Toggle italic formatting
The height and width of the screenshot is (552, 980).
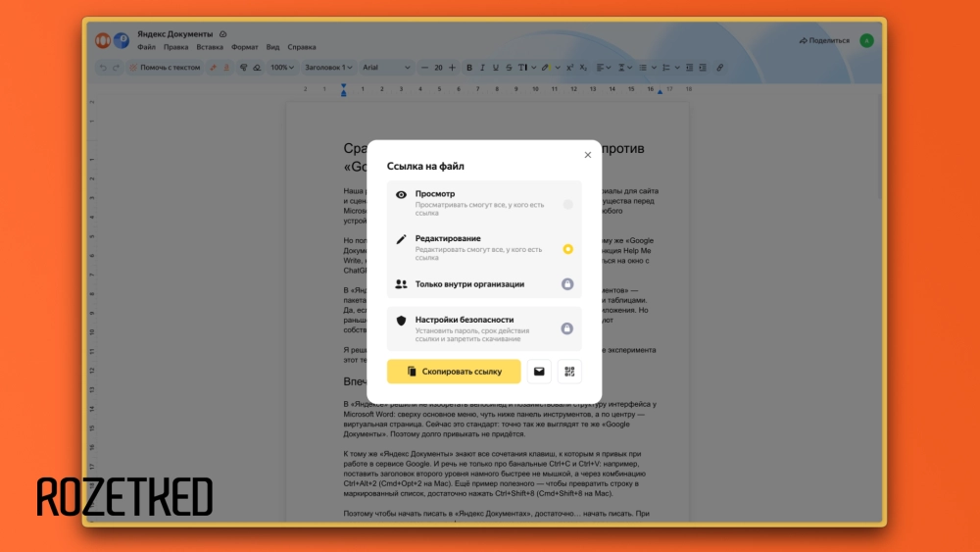pos(482,68)
